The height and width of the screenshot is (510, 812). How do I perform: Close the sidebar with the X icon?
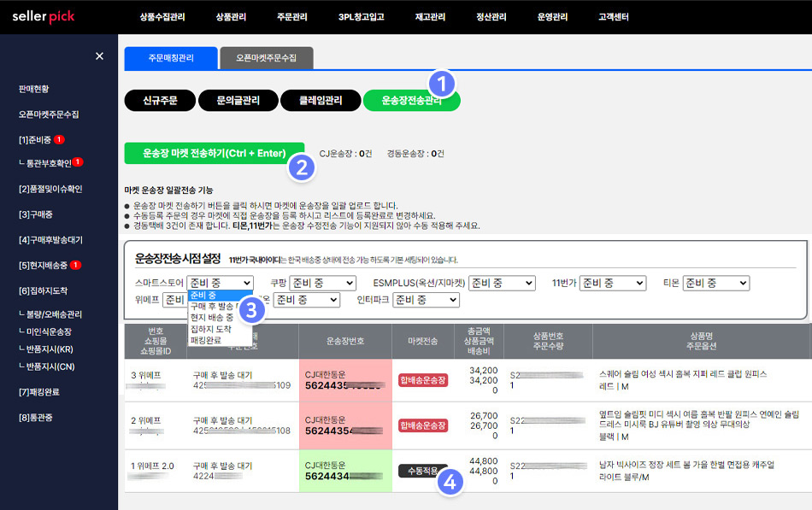click(99, 56)
